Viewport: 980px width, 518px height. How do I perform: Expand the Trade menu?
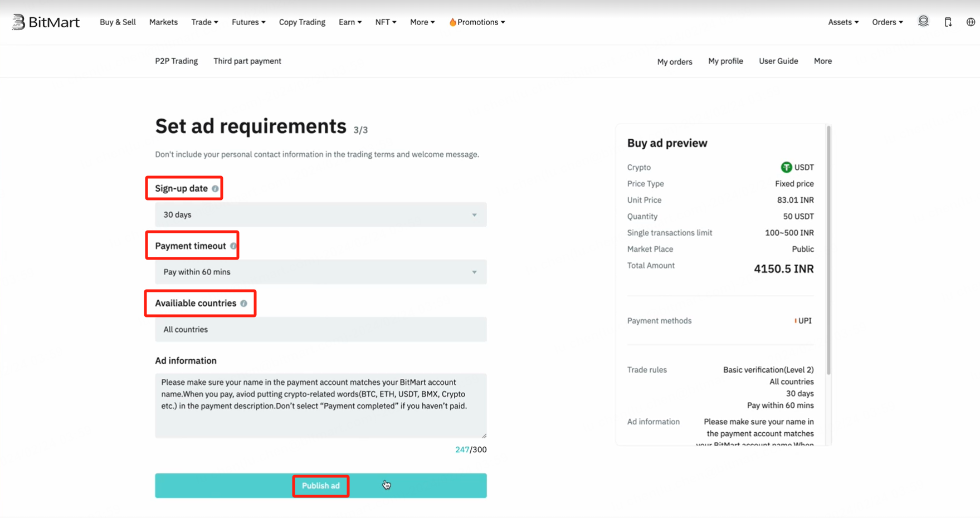pyautogui.click(x=204, y=22)
